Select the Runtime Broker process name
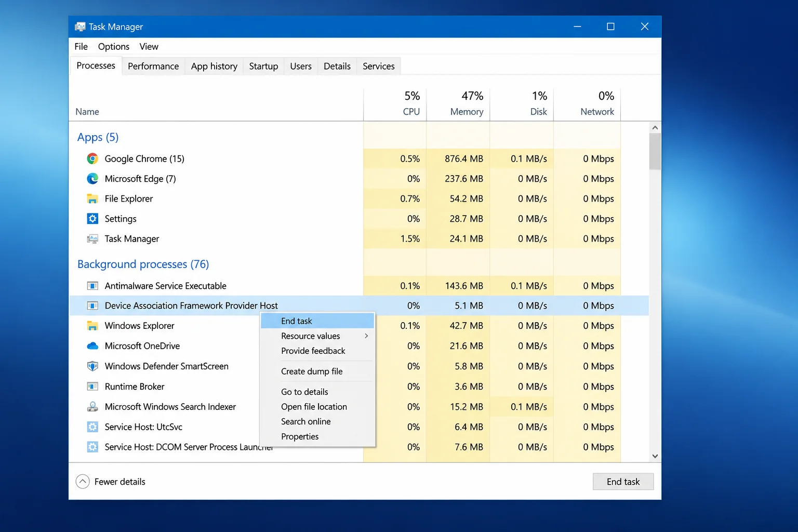 [135, 387]
